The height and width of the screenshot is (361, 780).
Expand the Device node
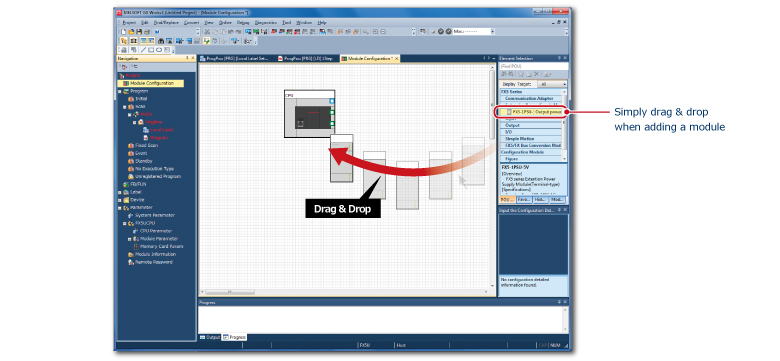pyautogui.click(x=120, y=200)
